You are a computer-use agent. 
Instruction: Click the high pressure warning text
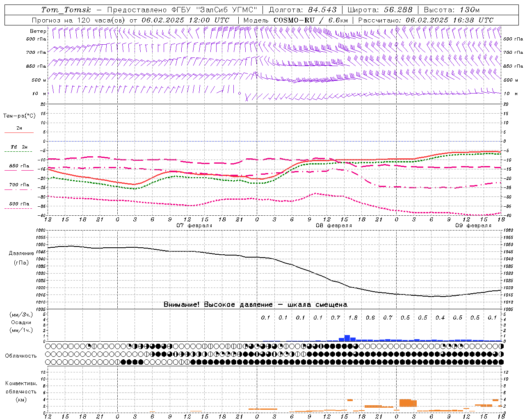[x=255, y=304]
